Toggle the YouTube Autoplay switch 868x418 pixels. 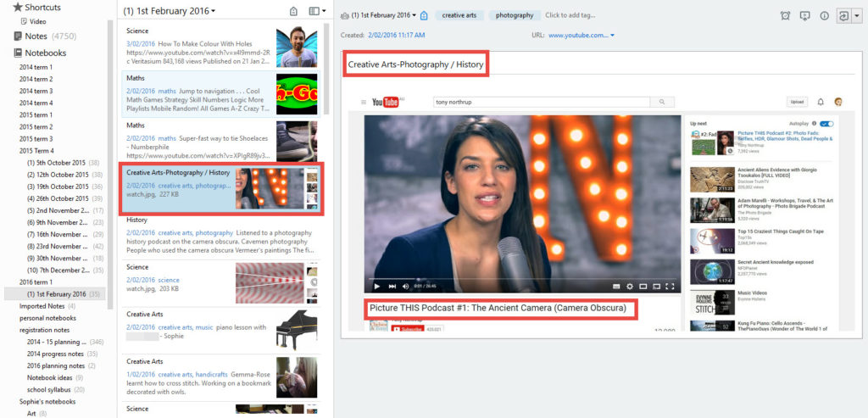[x=826, y=123]
